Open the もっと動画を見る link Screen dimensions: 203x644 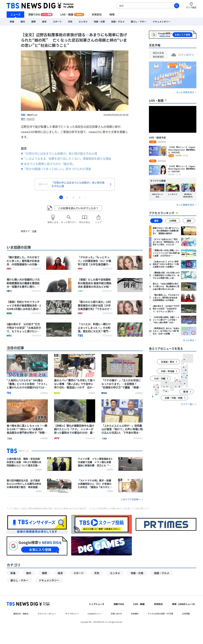point(186,205)
